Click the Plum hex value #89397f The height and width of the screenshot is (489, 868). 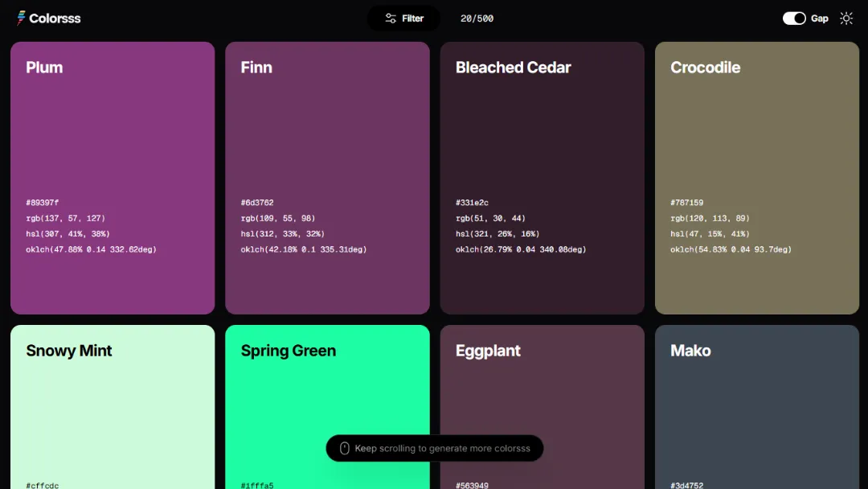42,203
